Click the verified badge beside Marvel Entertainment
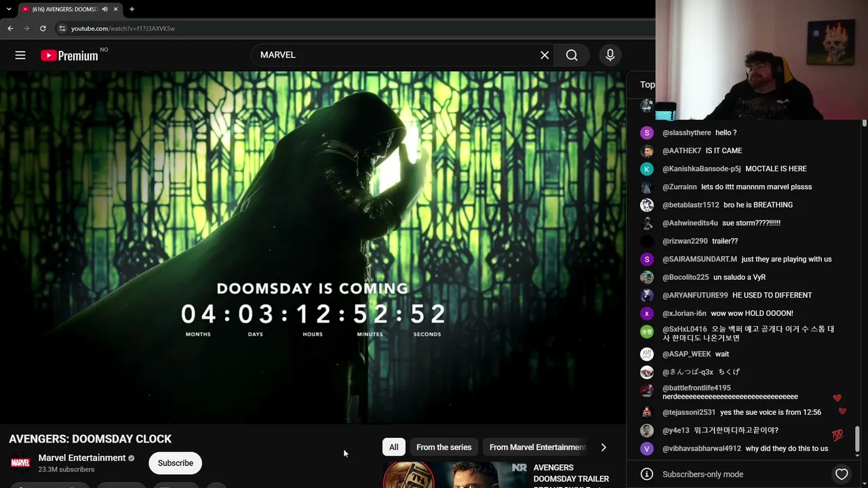Viewport: 868px width, 488px height. [131, 458]
